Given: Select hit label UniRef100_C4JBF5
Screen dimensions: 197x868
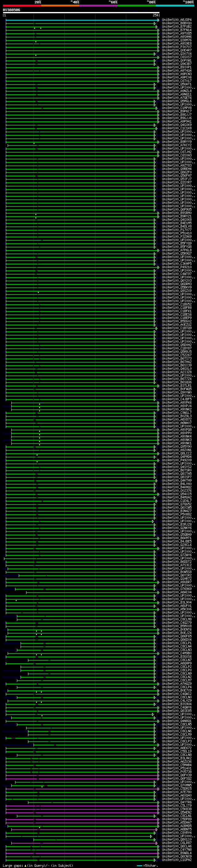Looking at the screenshot, I should [x=177, y=399].
